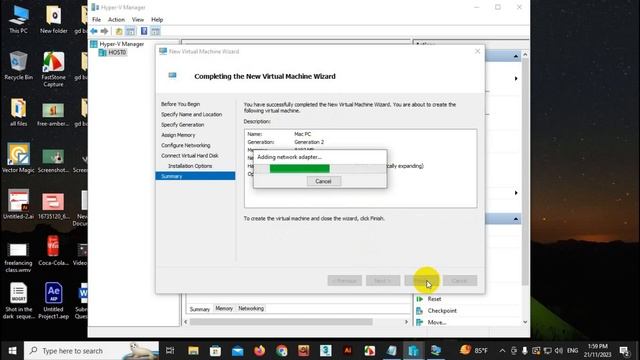
Task: Click the taskbar search box
Action: pos(91,351)
